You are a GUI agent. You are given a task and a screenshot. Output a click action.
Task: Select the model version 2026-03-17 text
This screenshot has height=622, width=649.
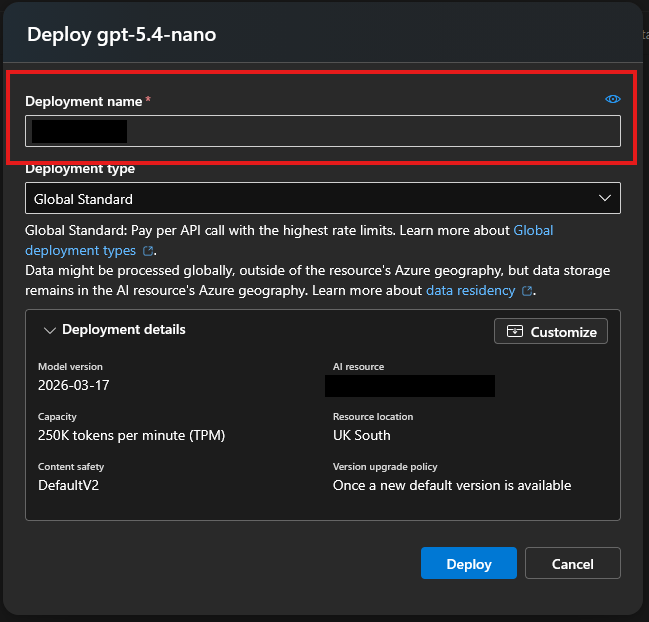74,385
